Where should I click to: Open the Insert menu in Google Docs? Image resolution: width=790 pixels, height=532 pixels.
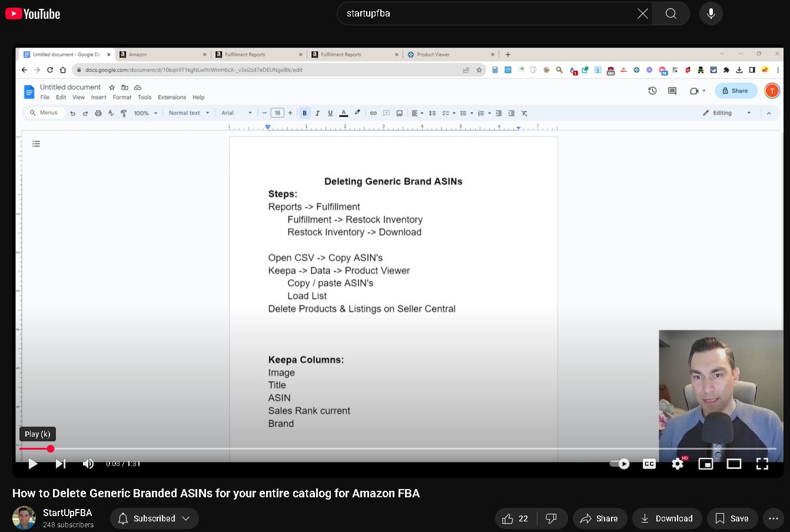pos(98,97)
